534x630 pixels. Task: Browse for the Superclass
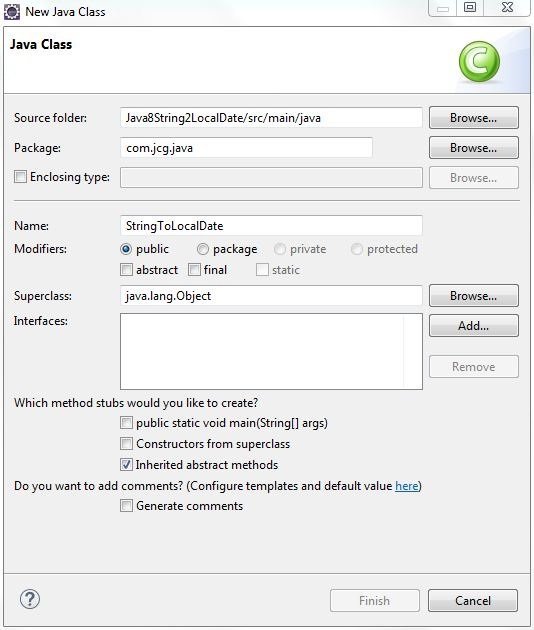click(x=474, y=296)
